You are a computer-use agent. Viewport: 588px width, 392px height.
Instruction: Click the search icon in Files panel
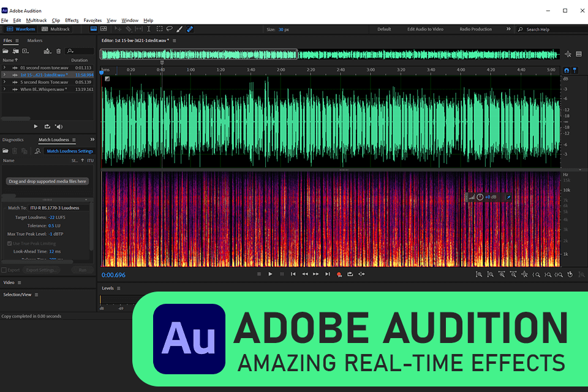pos(70,51)
